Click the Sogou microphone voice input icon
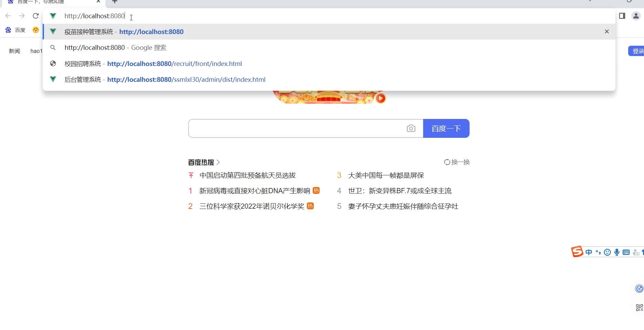Viewport: 644px width, 330px height. click(617, 252)
